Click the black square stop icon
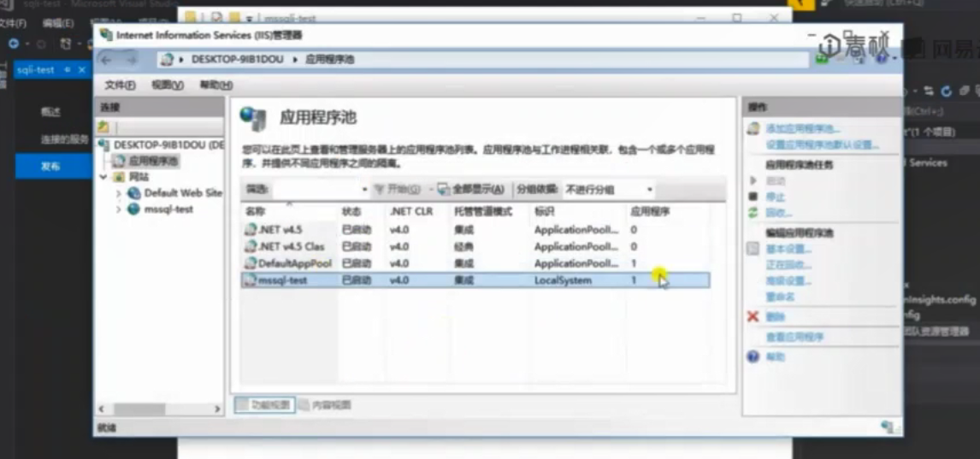 pyautogui.click(x=753, y=197)
